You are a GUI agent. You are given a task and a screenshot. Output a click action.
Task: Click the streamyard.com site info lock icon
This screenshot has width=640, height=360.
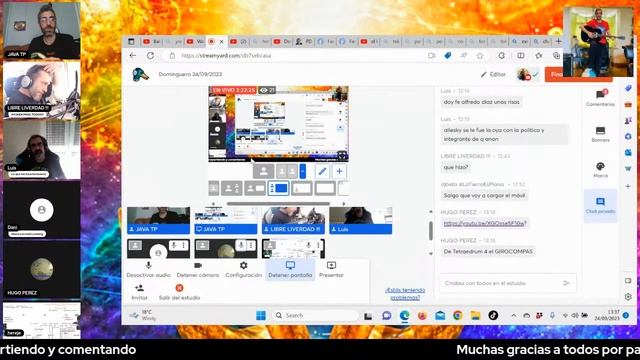tap(172, 56)
